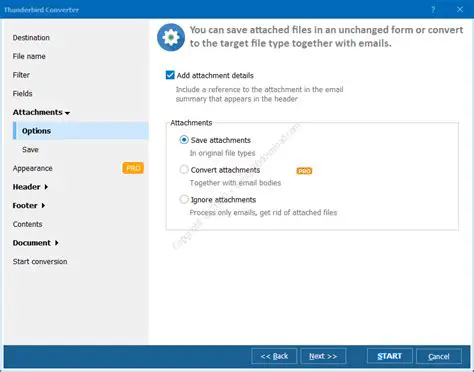Open the Appearance page
The width and height of the screenshot is (474, 372).
32,168
